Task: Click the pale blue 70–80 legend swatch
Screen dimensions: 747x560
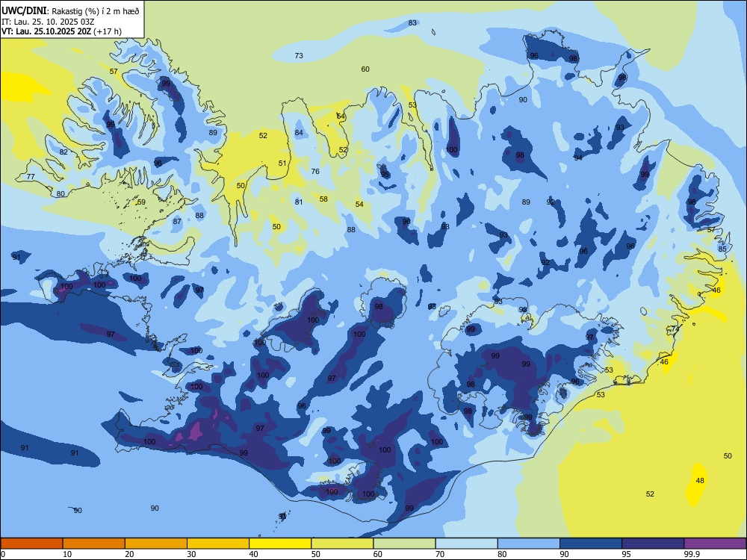Action: click(x=466, y=544)
